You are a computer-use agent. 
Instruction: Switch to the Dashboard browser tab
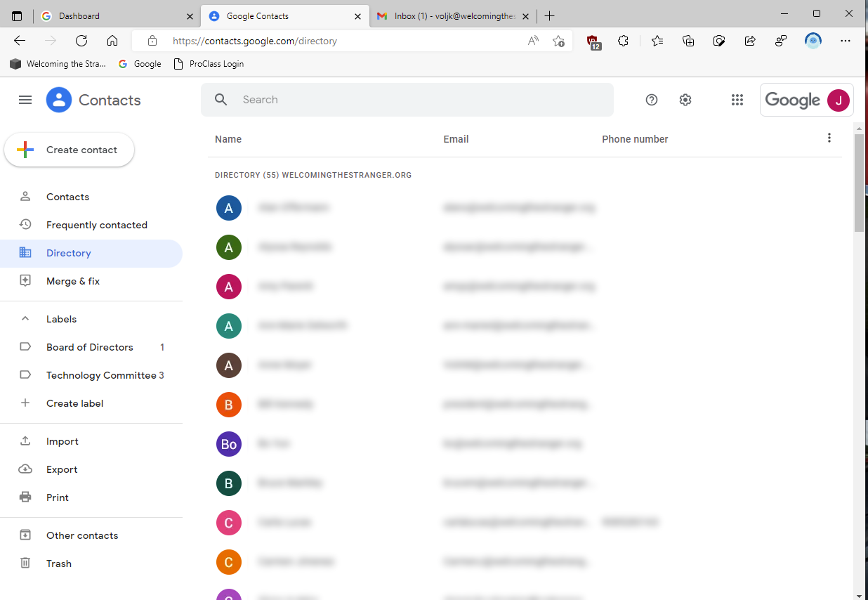click(x=117, y=15)
